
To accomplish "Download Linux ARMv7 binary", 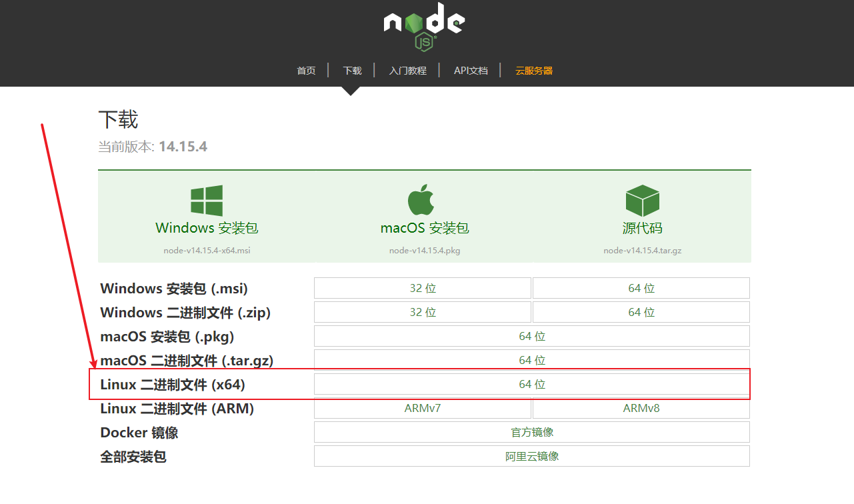I will [x=423, y=408].
